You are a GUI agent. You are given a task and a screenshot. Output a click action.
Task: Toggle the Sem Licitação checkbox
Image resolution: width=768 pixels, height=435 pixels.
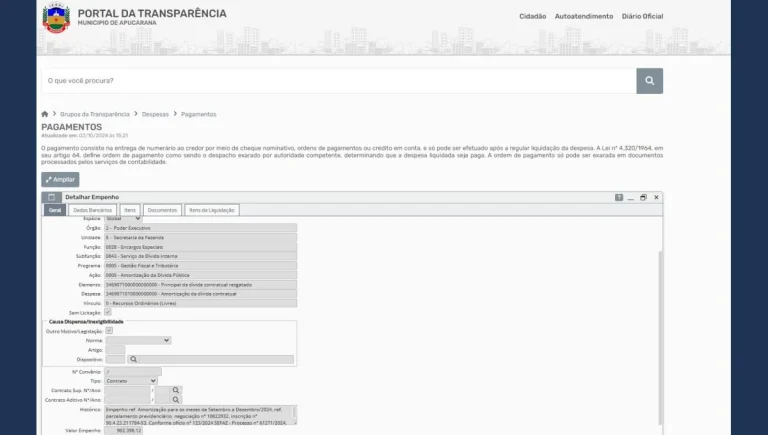pyautogui.click(x=108, y=312)
